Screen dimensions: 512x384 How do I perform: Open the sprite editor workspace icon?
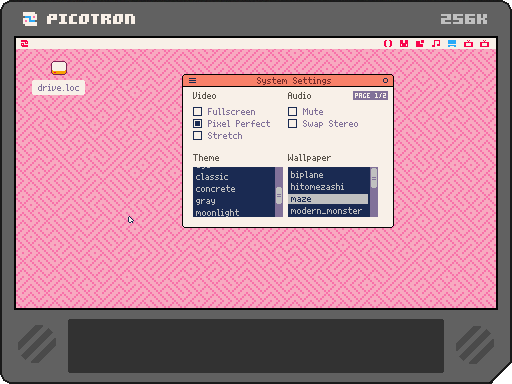click(x=404, y=43)
